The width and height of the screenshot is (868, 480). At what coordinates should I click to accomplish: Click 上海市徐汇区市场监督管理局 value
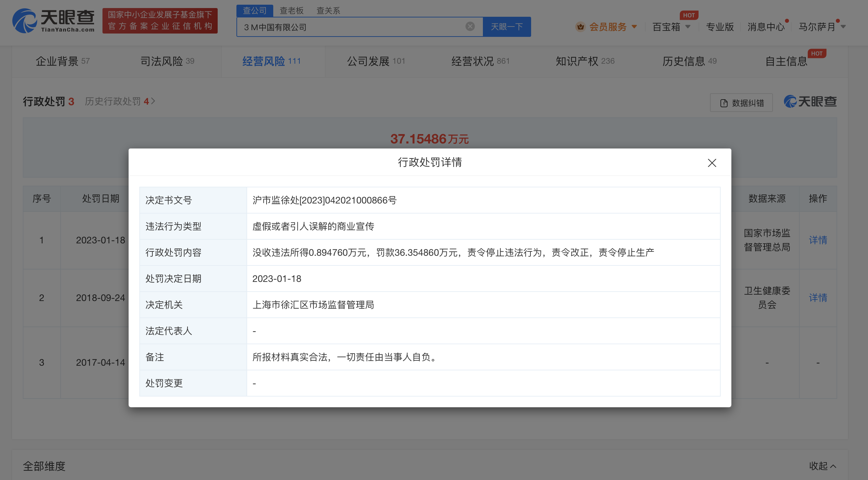pyautogui.click(x=313, y=305)
